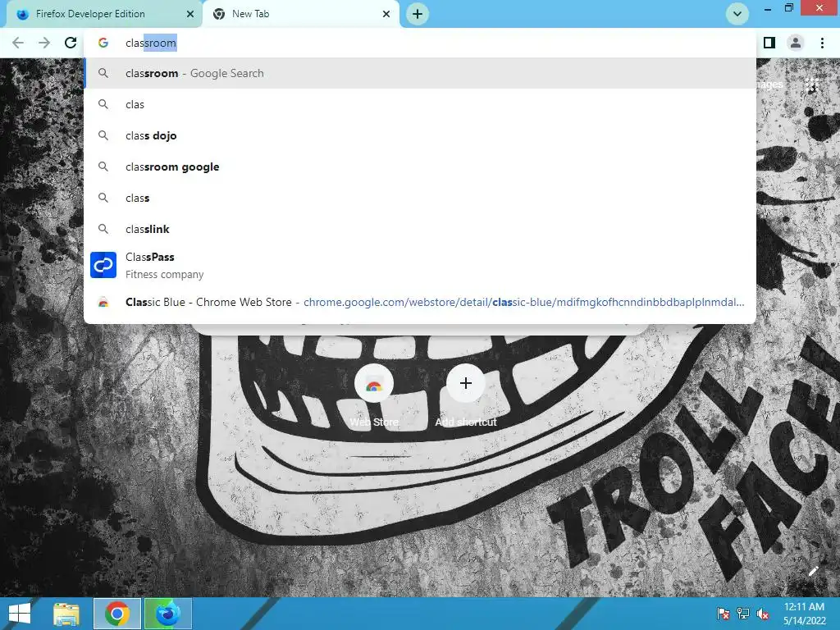Image resolution: width=840 pixels, height=630 pixels.
Task: Pick the 'class dojo' suggestion
Action: point(420,135)
